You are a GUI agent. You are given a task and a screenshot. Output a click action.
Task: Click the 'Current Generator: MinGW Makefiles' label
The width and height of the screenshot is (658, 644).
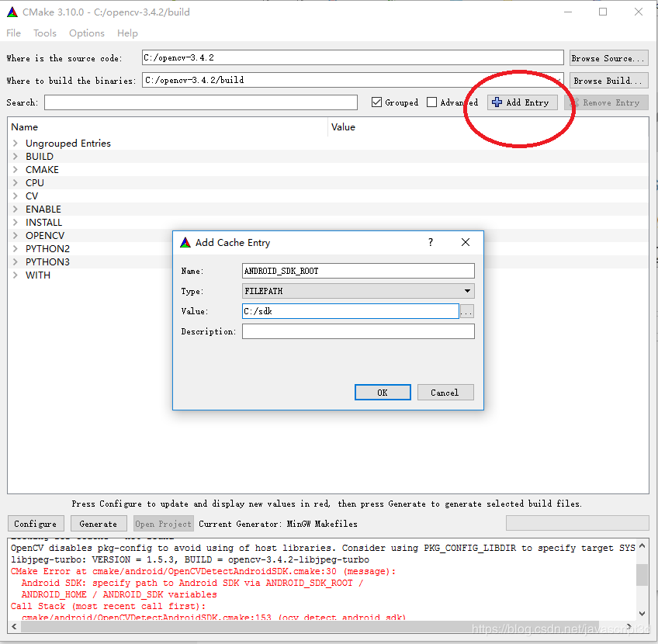pyautogui.click(x=278, y=524)
